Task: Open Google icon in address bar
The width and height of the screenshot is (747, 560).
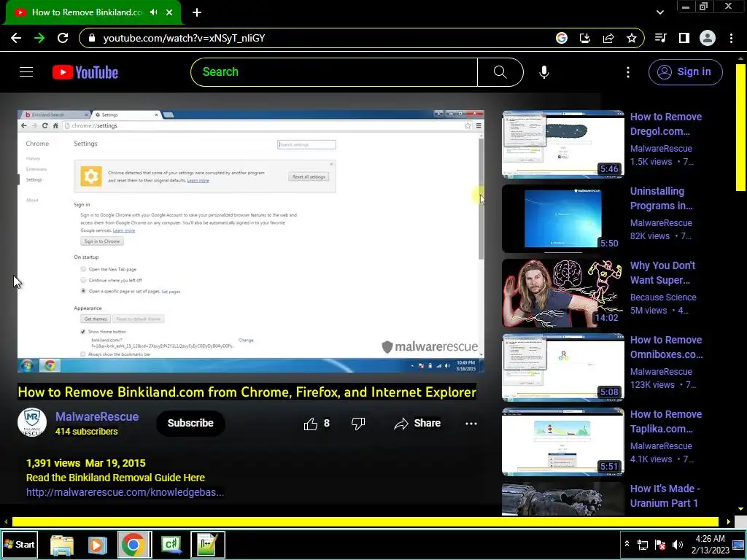Action: [562, 38]
